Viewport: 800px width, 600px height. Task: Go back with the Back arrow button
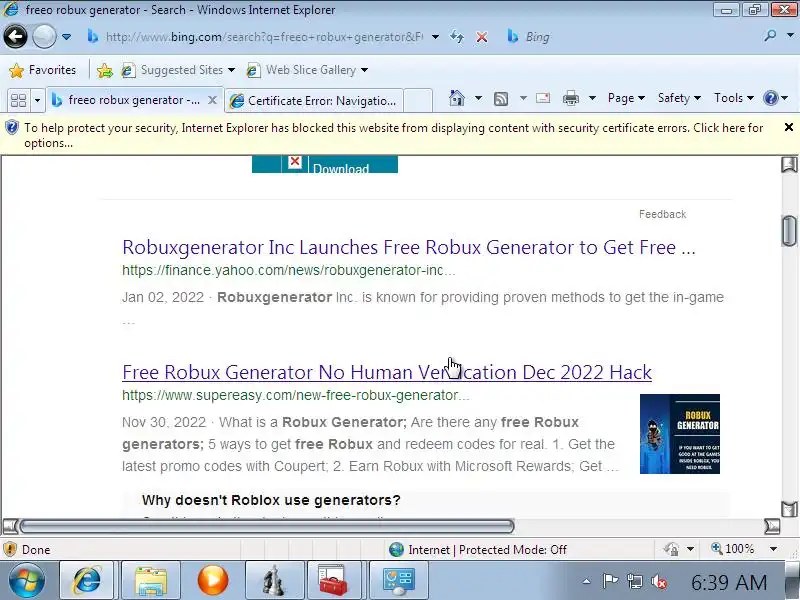[x=15, y=36]
